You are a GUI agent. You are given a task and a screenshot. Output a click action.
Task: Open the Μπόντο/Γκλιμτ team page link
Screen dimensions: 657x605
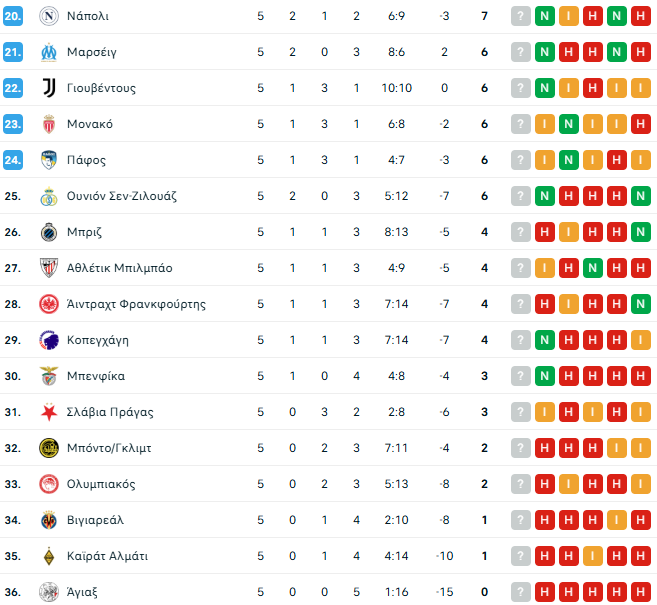tap(109, 448)
